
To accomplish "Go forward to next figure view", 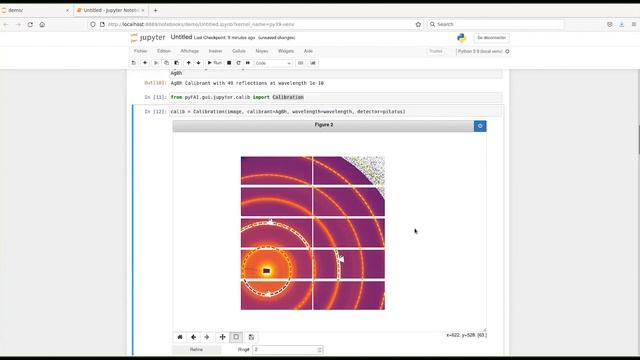I will pyautogui.click(x=207, y=337).
